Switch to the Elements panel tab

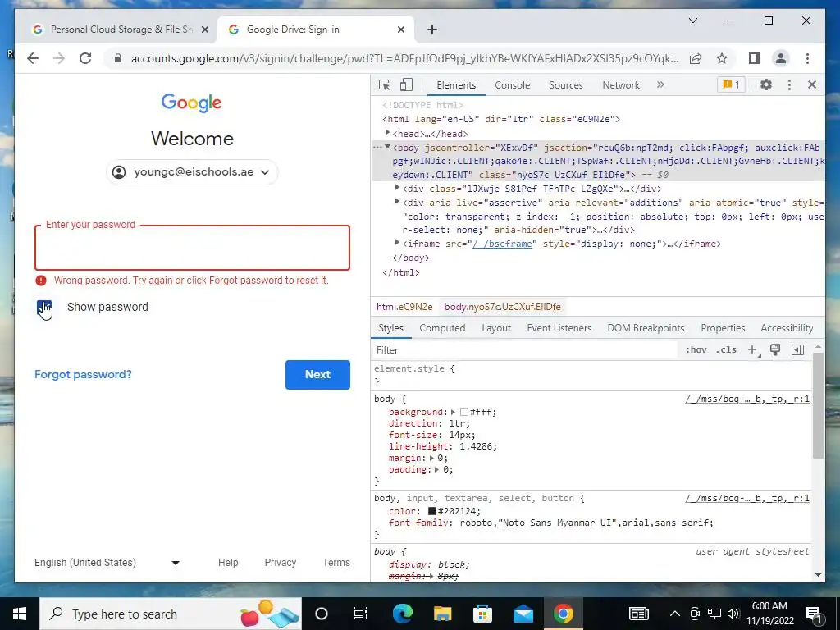coord(456,85)
